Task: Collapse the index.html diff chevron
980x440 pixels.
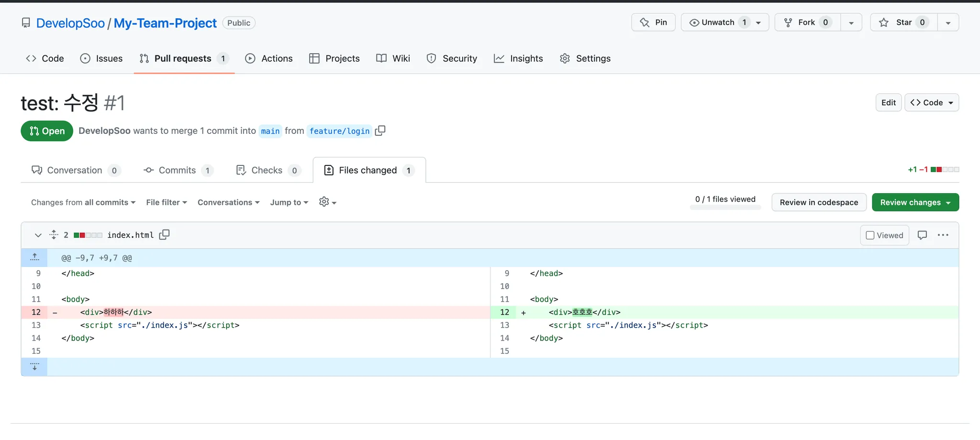Action: click(x=38, y=235)
